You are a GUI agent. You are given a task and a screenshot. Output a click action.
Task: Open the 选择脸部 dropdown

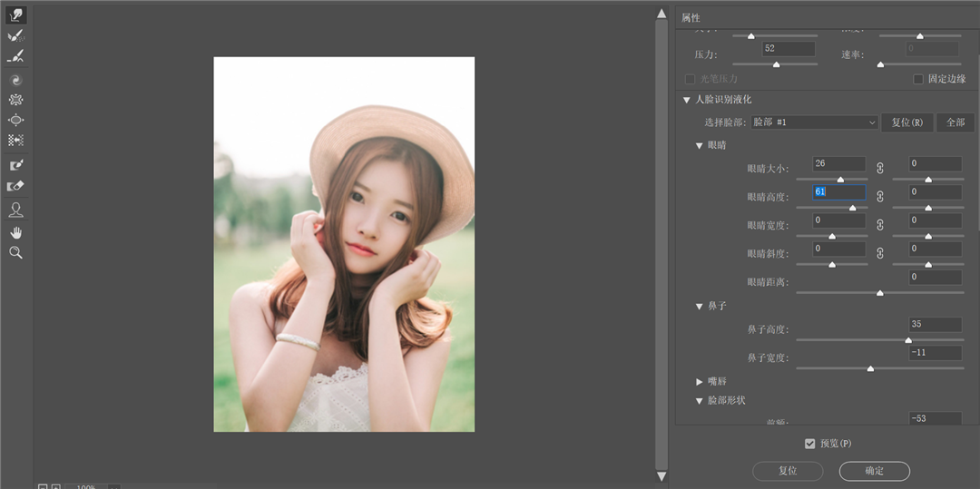pos(814,122)
